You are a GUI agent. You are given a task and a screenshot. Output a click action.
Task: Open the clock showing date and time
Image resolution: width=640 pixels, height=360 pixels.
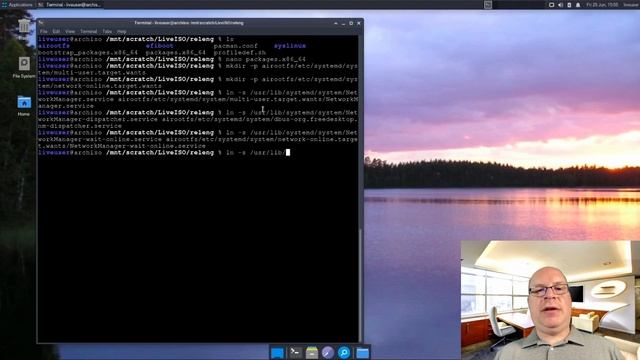pos(602,5)
